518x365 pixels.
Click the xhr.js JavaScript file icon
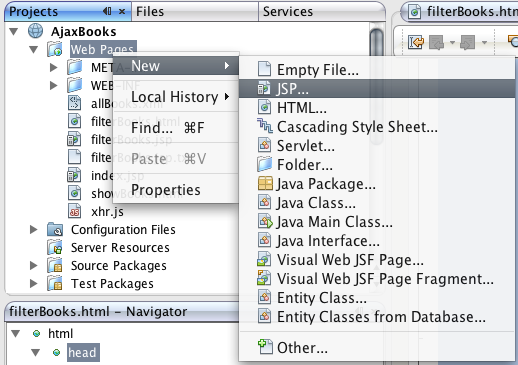point(74,211)
